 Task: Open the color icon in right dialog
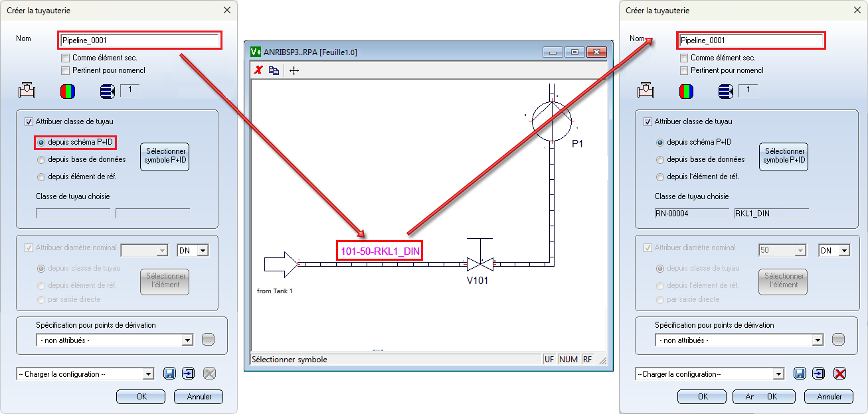coord(687,91)
